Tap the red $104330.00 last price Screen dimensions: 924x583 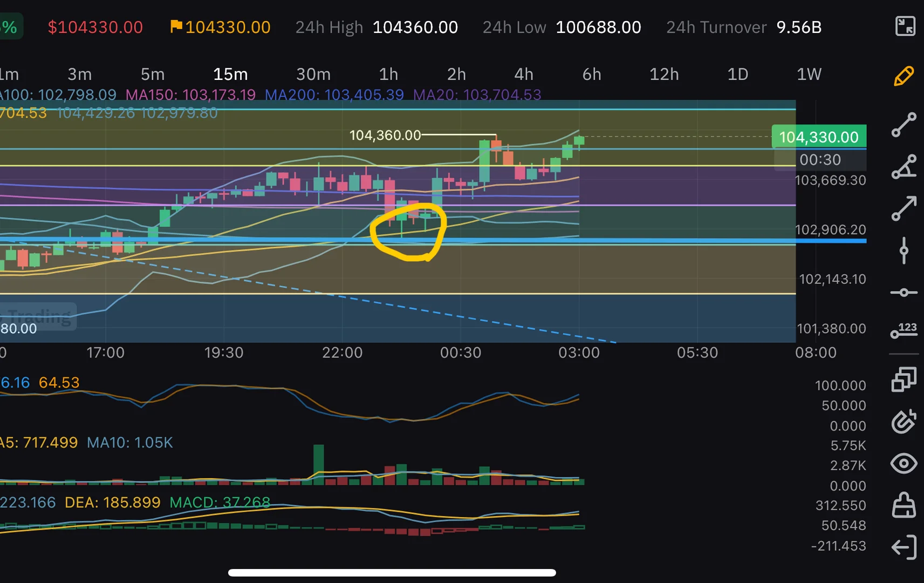point(95,27)
